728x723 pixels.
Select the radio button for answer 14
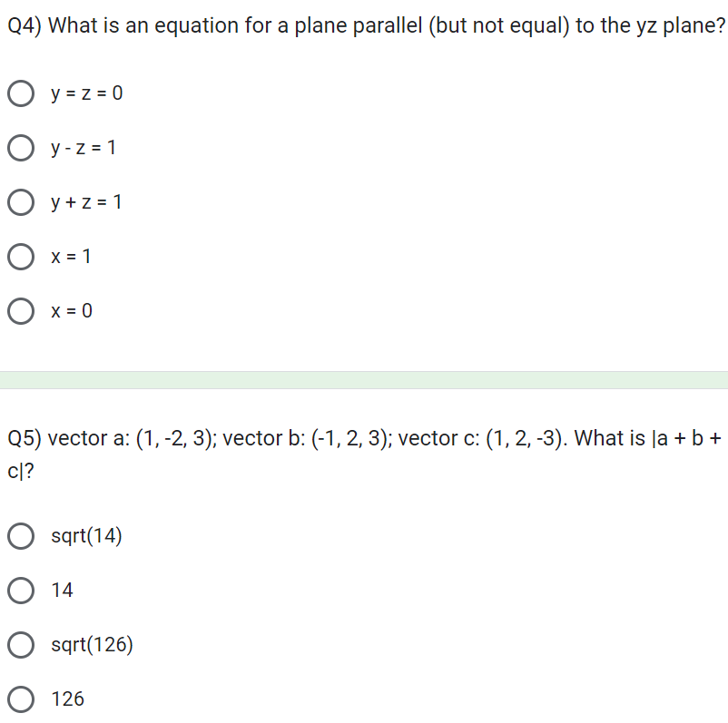pyautogui.click(x=20, y=590)
